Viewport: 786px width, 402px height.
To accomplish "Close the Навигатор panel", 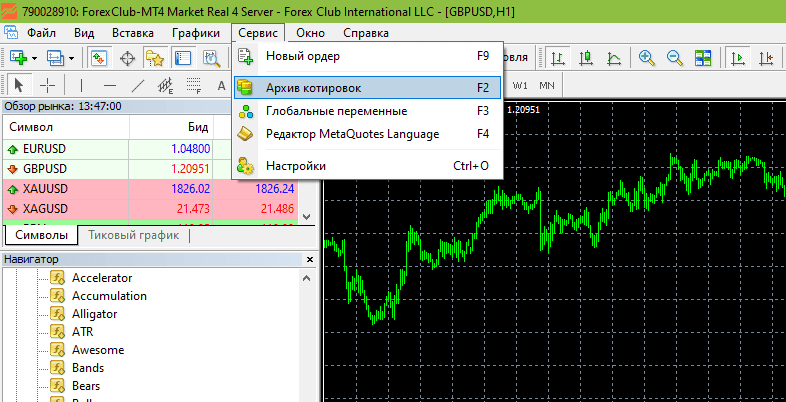I will click(x=310, y=259).
